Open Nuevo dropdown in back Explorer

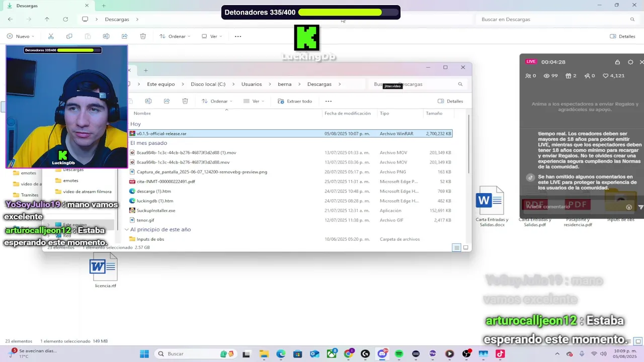(21, 36)
